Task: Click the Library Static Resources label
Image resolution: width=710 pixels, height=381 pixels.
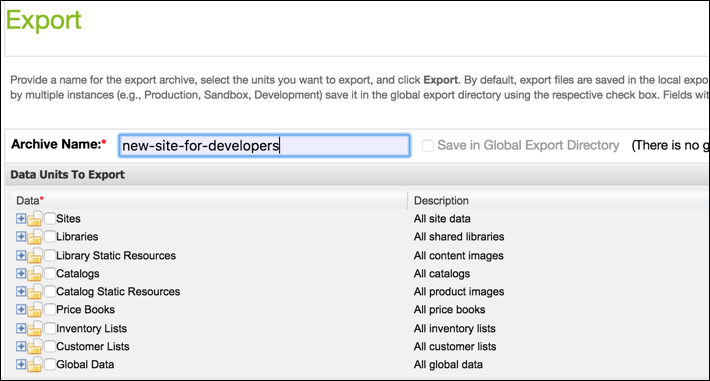Action: pos(116,256)
